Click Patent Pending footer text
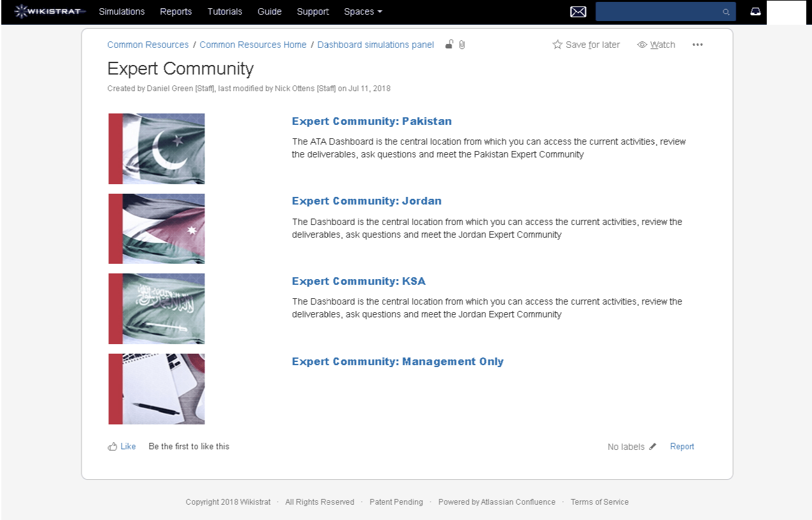Screen dimensions: 812x520 pos(396,502)
